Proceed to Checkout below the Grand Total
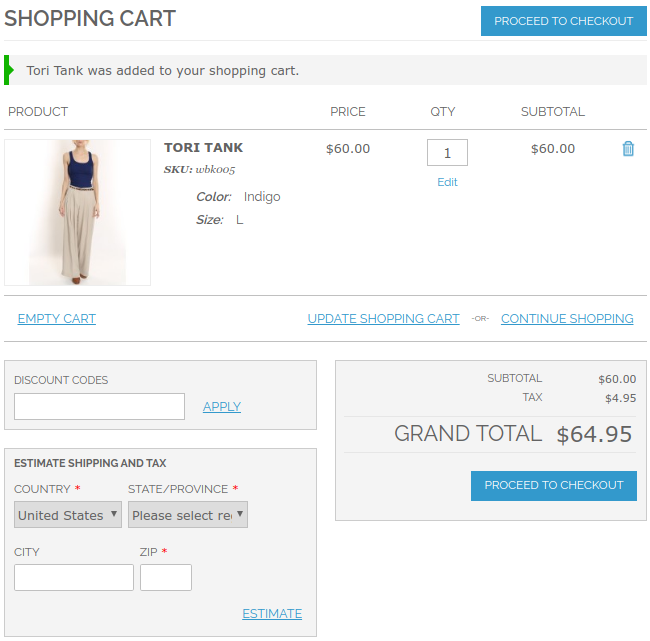Viewport: 650px width, 641px height. [x=554, y=485]
